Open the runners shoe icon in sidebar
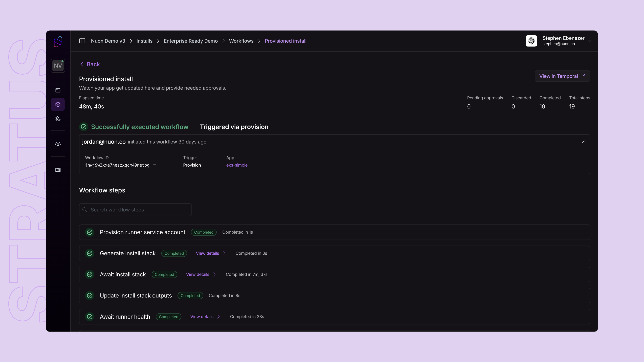This screenshot has width=644, height=362. pos(58,118)
